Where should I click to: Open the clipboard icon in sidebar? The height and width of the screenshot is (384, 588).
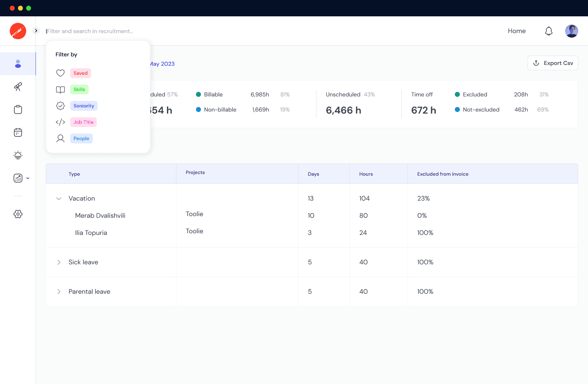(18, 109)
